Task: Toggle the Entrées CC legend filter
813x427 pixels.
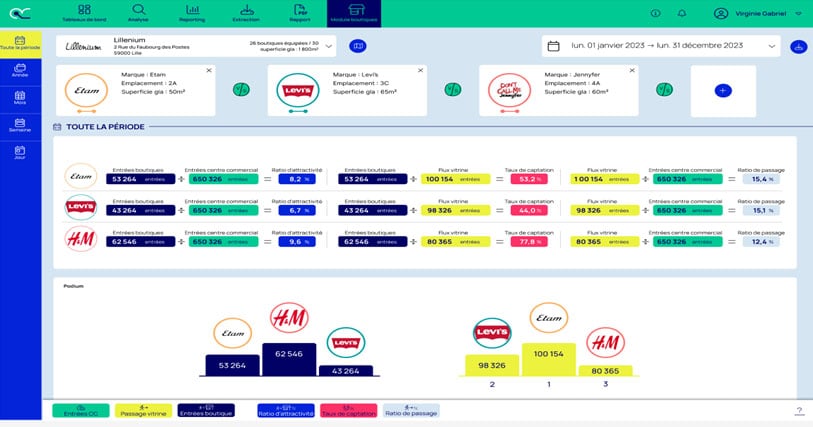Action: click(x=81, y=410)
